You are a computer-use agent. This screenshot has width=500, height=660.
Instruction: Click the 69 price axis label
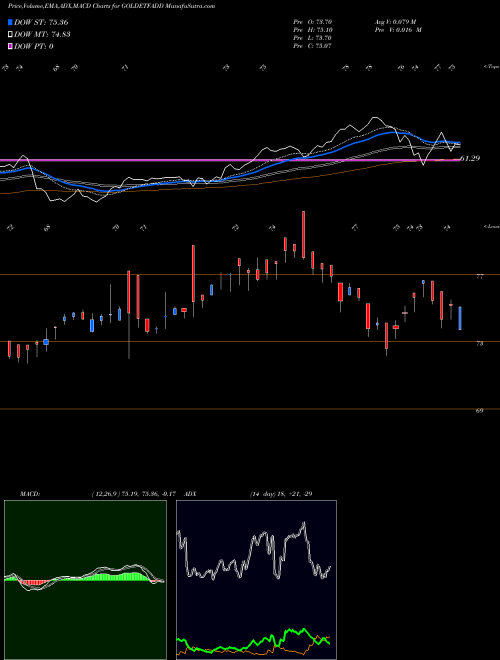point(479,411)
